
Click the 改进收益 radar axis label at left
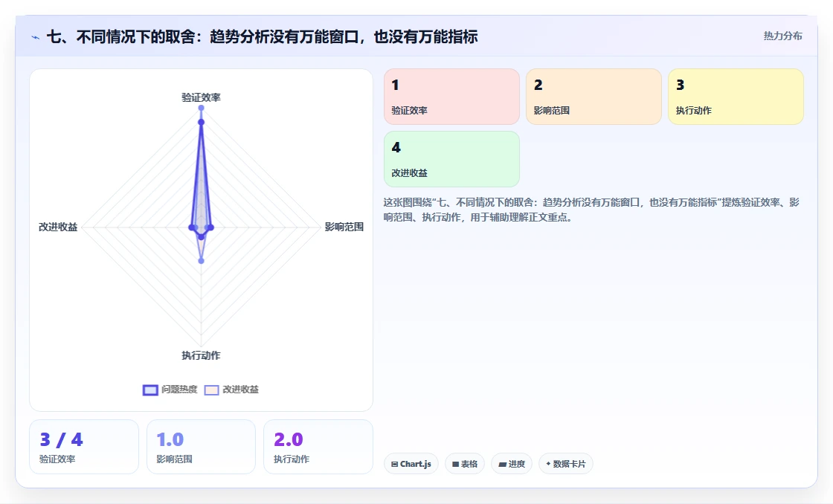click(x=58, y=227)
